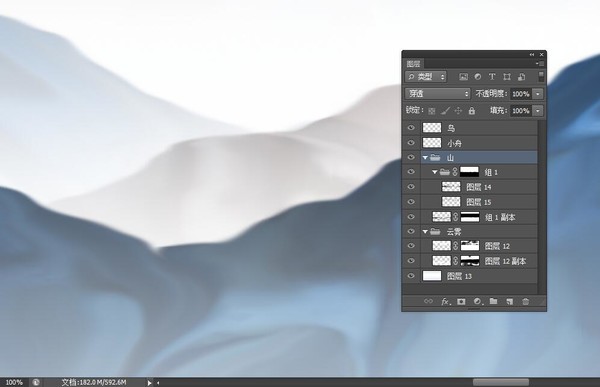Click the 不透明度 opacity value field
The height and width of the screenshot is (387, 600).
tap(521, 94)
